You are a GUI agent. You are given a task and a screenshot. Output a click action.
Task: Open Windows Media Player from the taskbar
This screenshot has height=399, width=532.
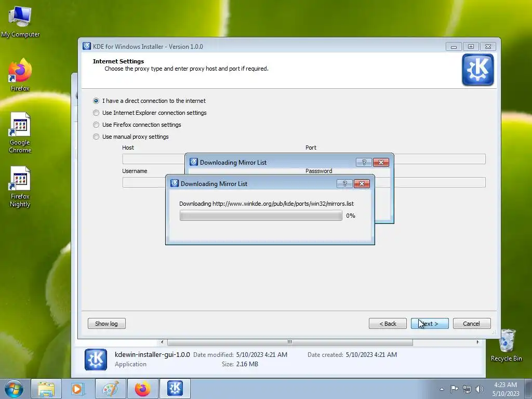click(78, 389)
